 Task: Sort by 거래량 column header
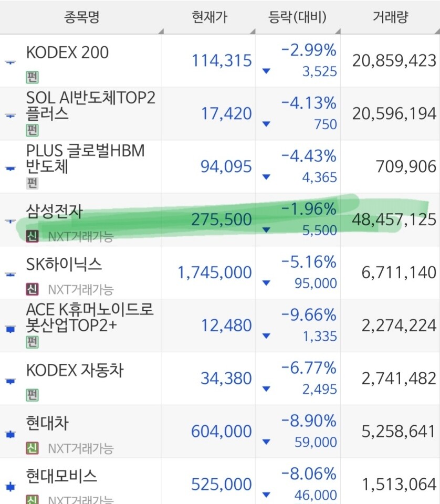click(390, 17)
